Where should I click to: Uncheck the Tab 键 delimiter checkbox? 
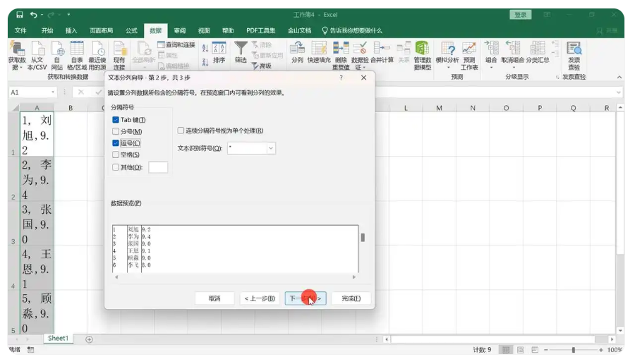(116, 120)
